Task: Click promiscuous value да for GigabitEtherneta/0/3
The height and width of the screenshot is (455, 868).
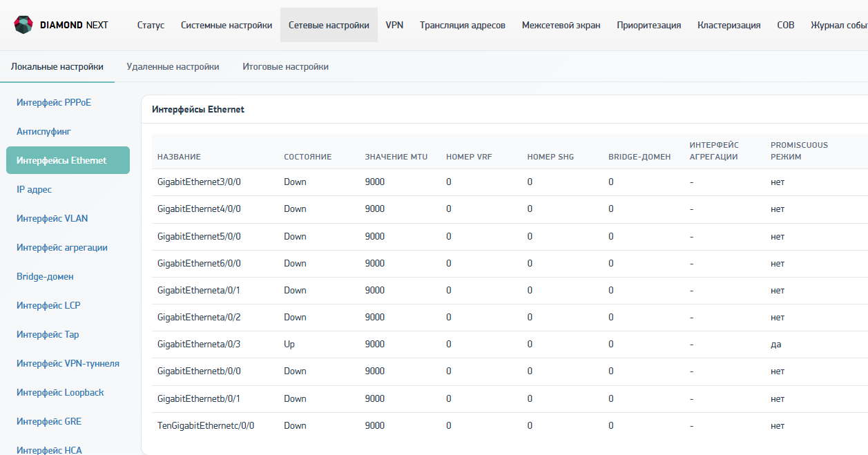Action: click(x=776, y=344)
